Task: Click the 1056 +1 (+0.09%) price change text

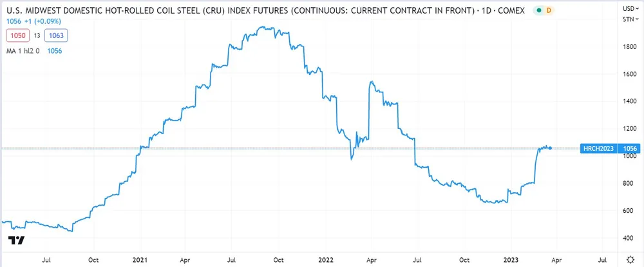Action: [x=32, y=21]
